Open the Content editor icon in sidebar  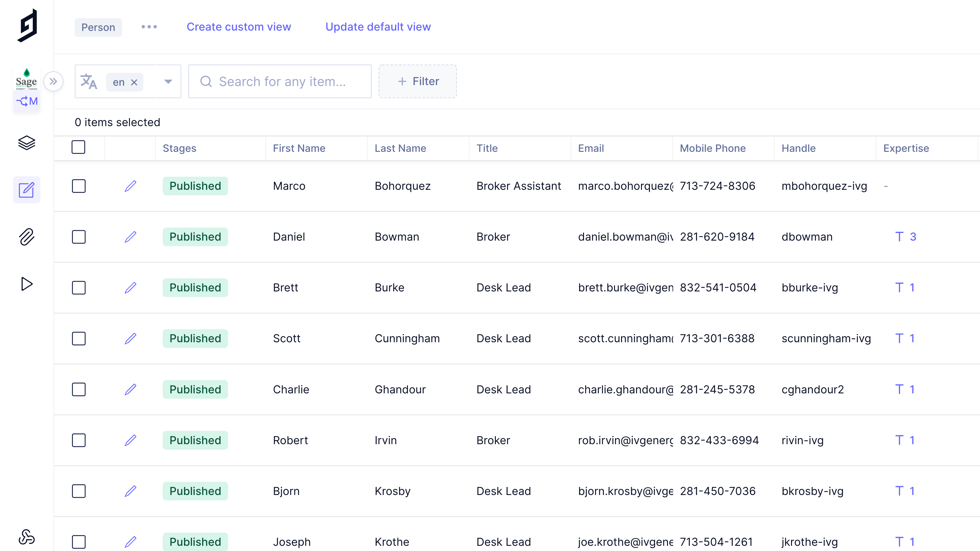click(x=27, y=190)
